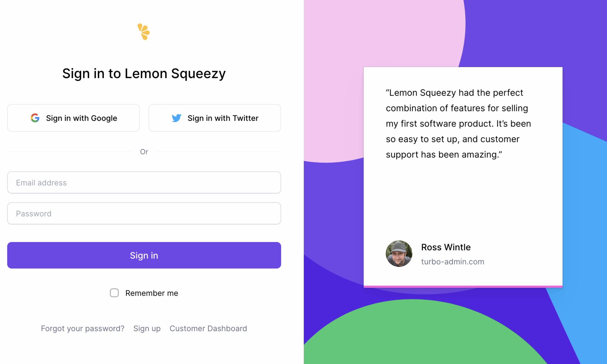
Task: Open the Customer Dashboard link
Action: pos(208,329)
